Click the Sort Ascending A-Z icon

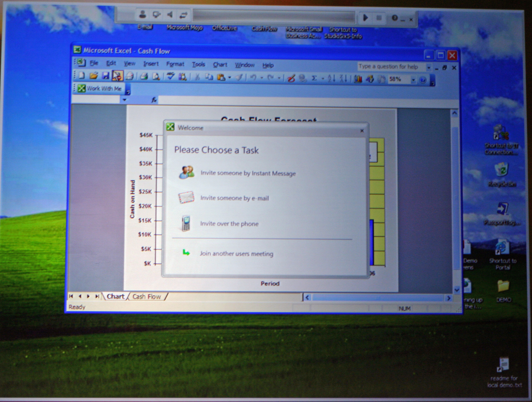pos(331,78)
